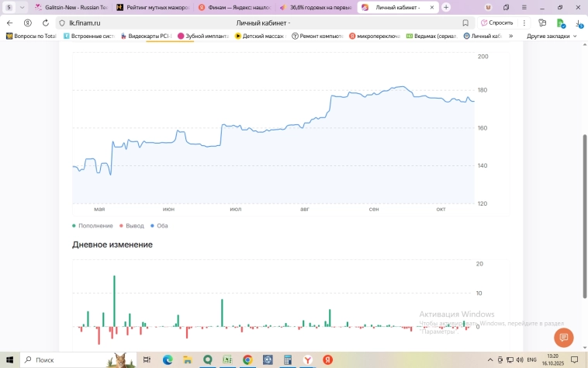This screenshot has width=588, height=368.
Task: Open the Excel icon in the taskbar
Action: tap(227, 360)
